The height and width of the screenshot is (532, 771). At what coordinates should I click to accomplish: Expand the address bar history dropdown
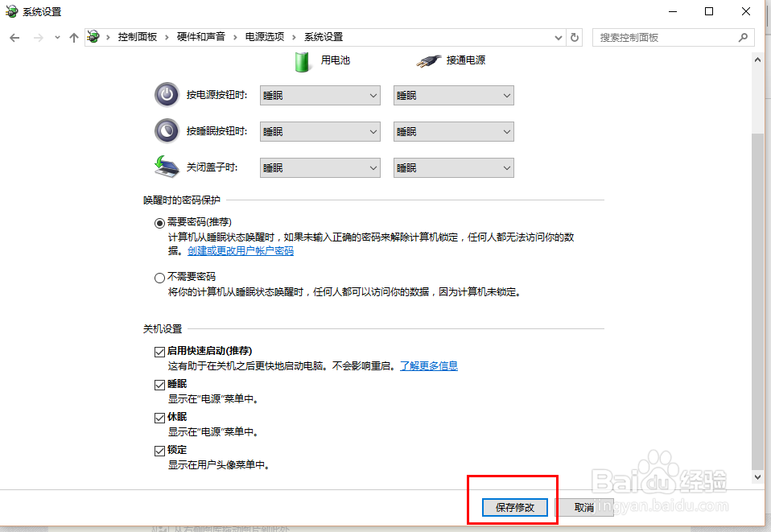(558, 36)
